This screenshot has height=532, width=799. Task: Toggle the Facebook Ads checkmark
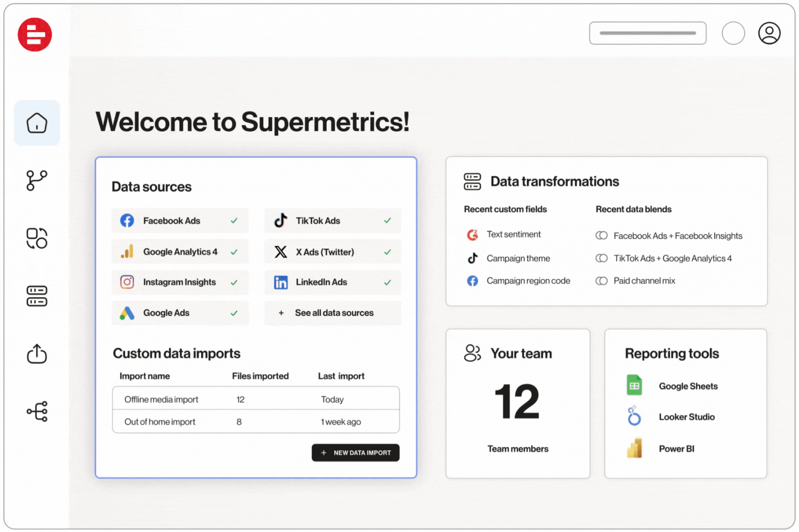point(234,221)
